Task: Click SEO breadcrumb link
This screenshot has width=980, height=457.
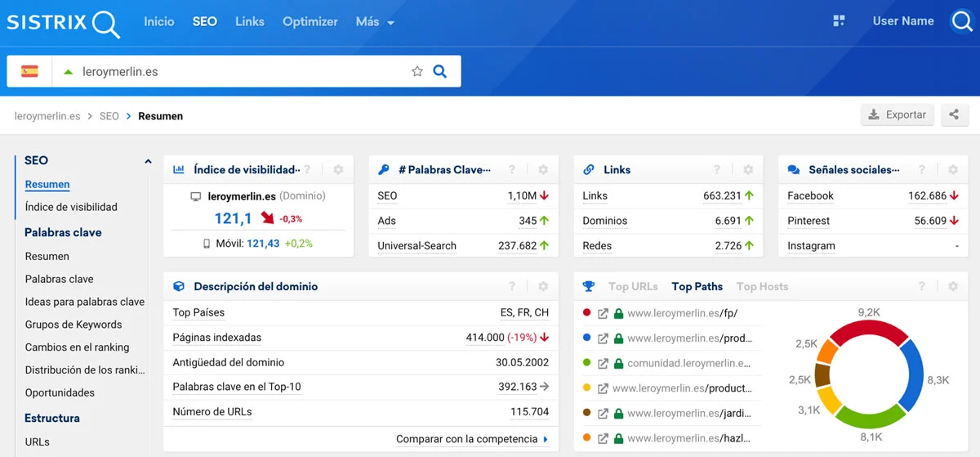Action: 109,116
